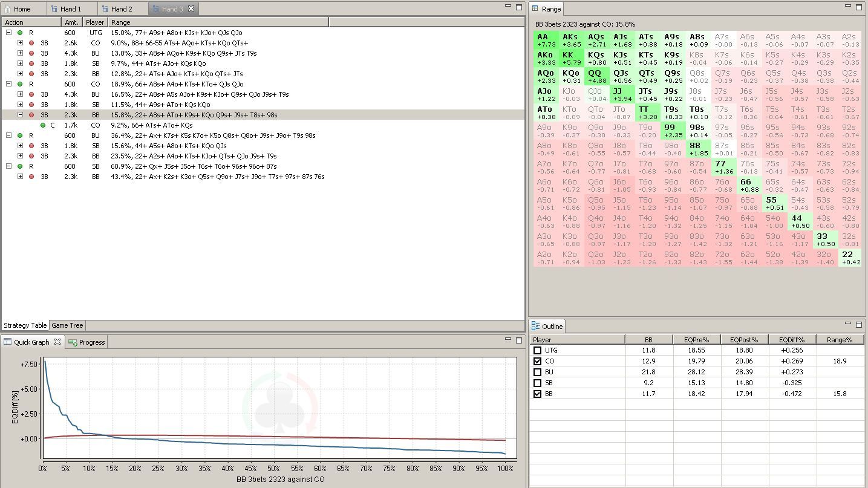Viewport: 868px width, 488px height.
Task: Minimize the strategy table editor panel
Action: (508, 6)
